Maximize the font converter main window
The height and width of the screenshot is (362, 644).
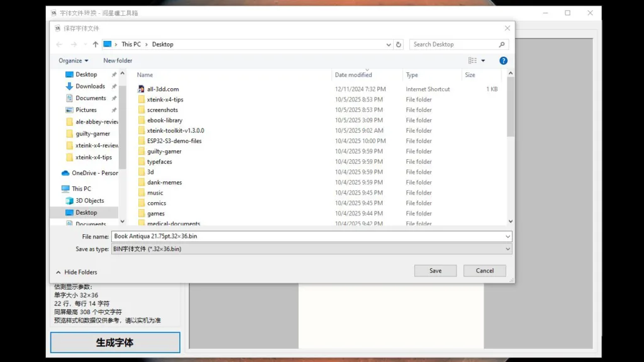click(x=568, y=13)
